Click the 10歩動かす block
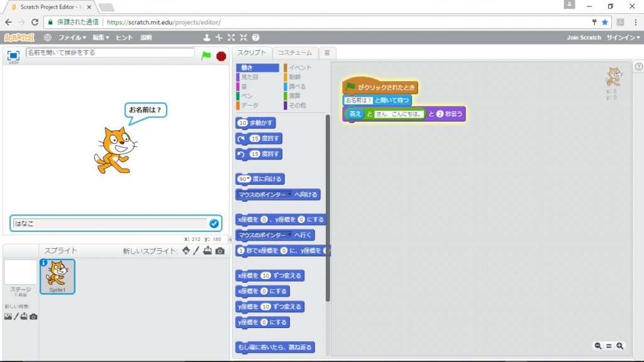Screen dimensions: 644x362 click(x=256, y=123)
